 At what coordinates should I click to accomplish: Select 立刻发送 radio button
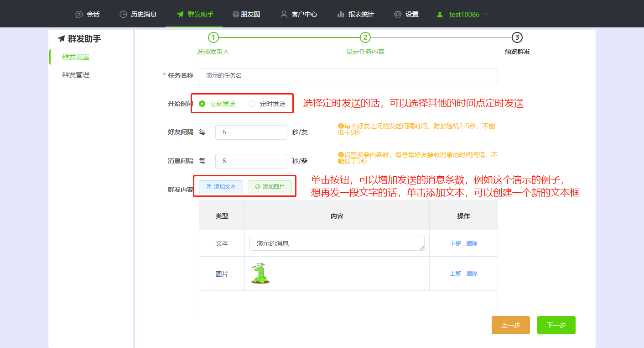click(x=202, y=104)
